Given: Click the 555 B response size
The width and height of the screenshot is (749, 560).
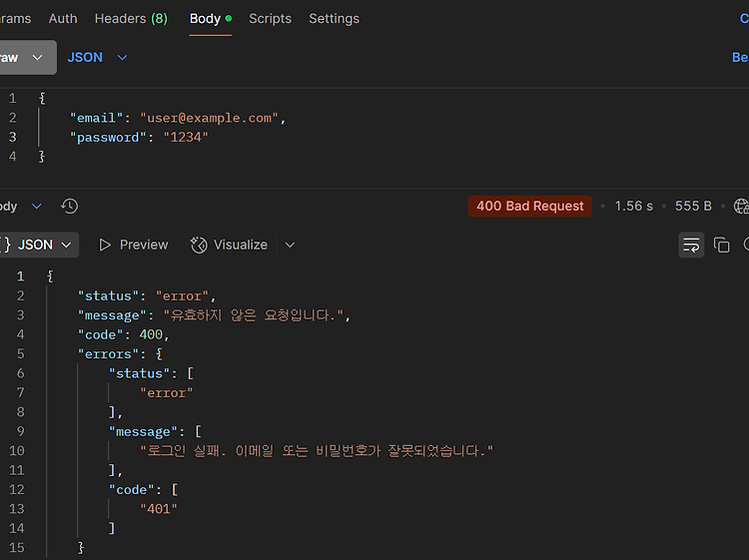Looking at the screenshot, I should click(x=693, y=206).
